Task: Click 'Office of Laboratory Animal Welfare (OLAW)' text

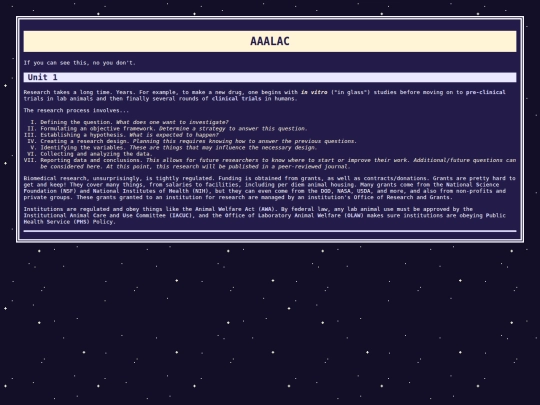Action: (294, 215)
